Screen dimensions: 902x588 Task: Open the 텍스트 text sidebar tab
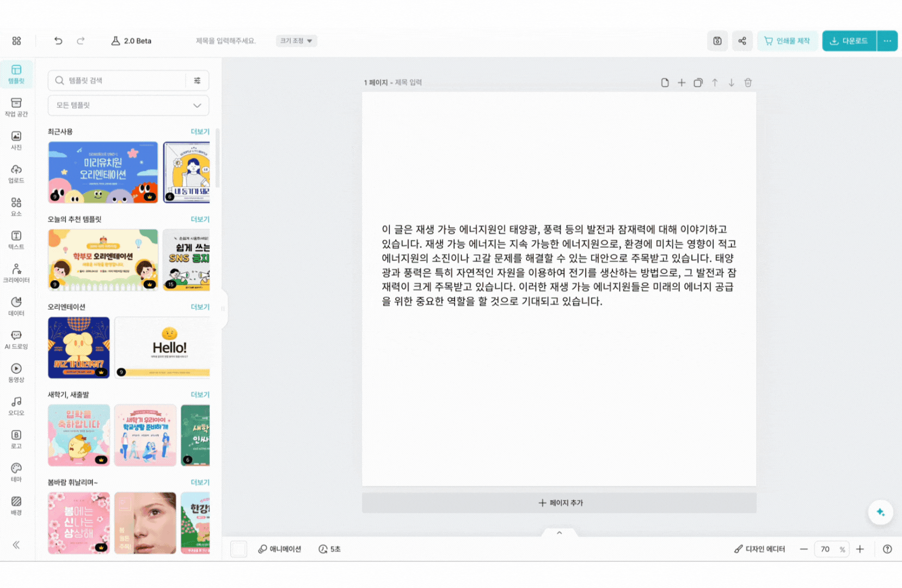click(x=16, y=240)
